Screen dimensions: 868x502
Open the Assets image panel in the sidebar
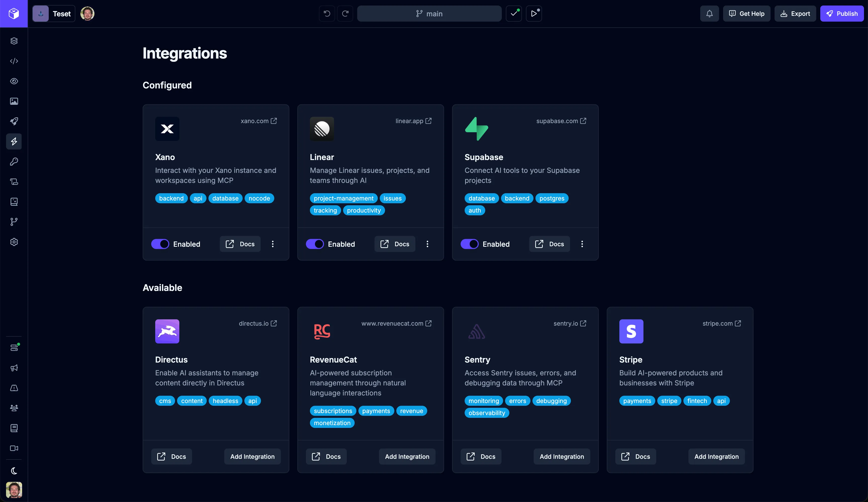14,101
